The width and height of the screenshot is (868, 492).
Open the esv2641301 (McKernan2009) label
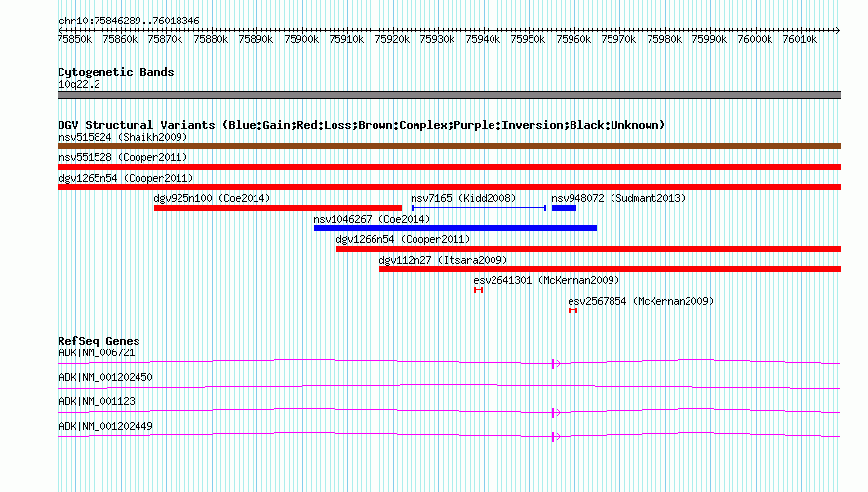[x=546, y=280]
